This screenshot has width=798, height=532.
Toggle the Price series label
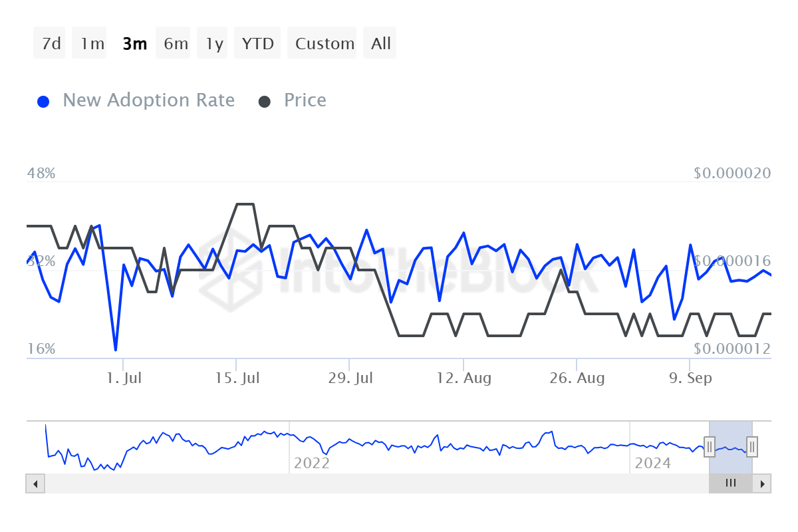pyautogui.click(x=305, y=100)
